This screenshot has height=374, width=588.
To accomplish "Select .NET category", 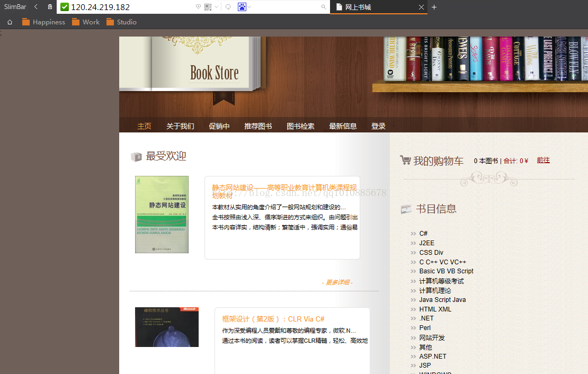I will tap(426, 318).
